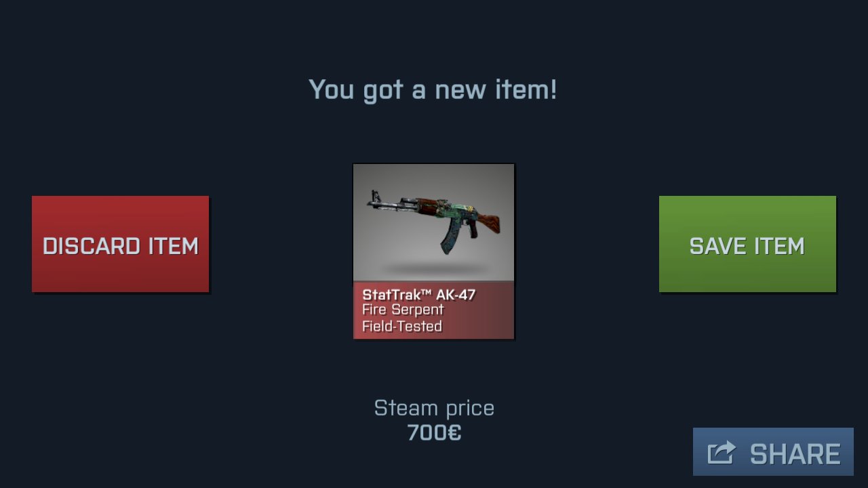Click the gray backdrop above the rifle
Viewport: 868px width, 488px height.
click(x=434, y=176)
